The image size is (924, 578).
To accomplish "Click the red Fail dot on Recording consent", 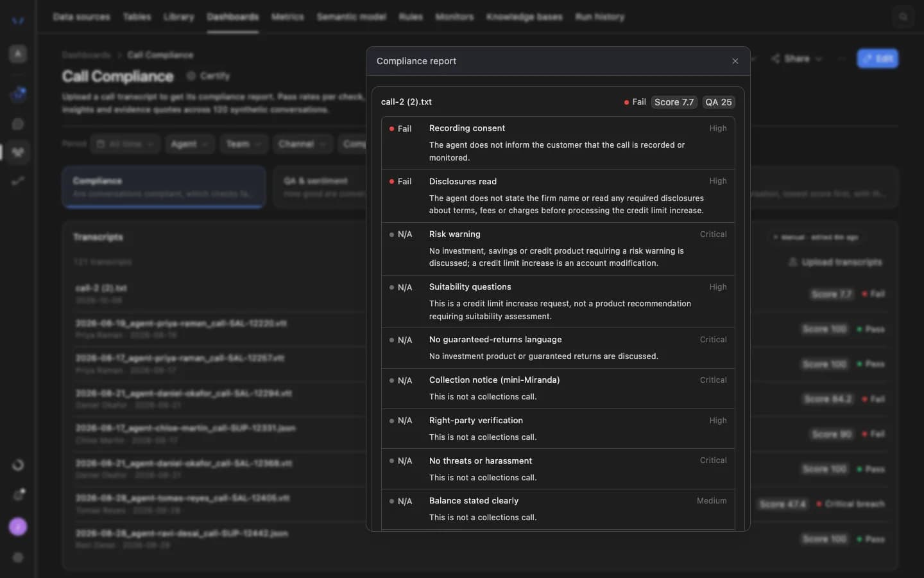I will (x=391, y=128).
